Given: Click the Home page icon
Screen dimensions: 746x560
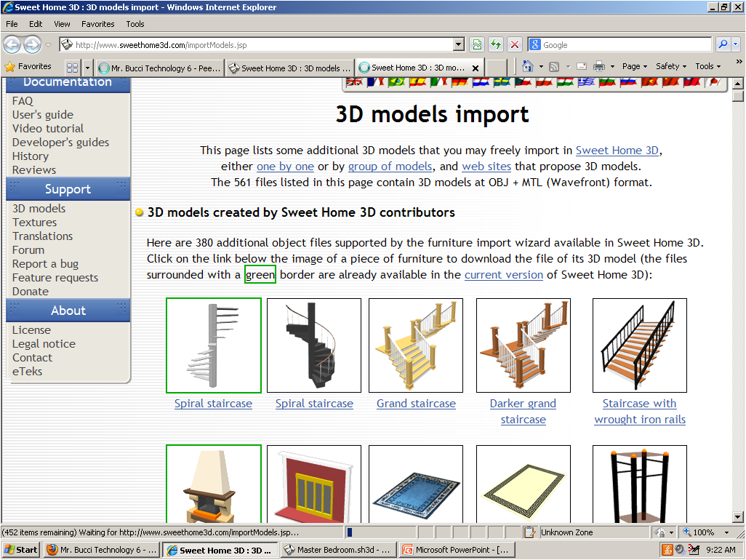Looking at the screenshot, I should coord(528,66).
